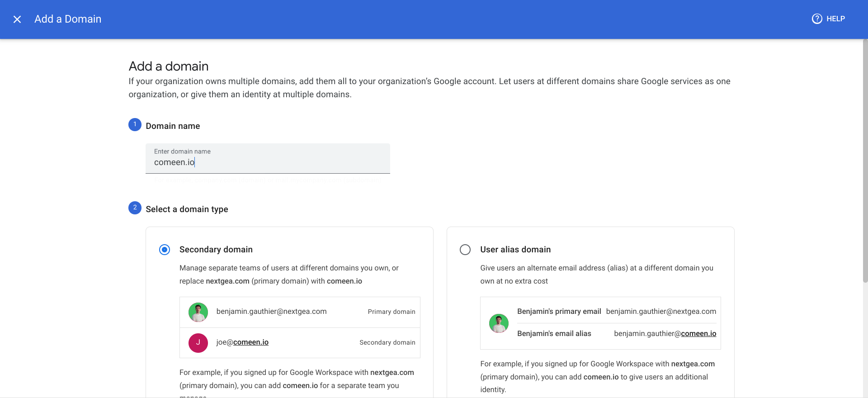Screen dimensions: 868x398
Task: Click Add a Domain title in header bar
Action: click(68, 19)
